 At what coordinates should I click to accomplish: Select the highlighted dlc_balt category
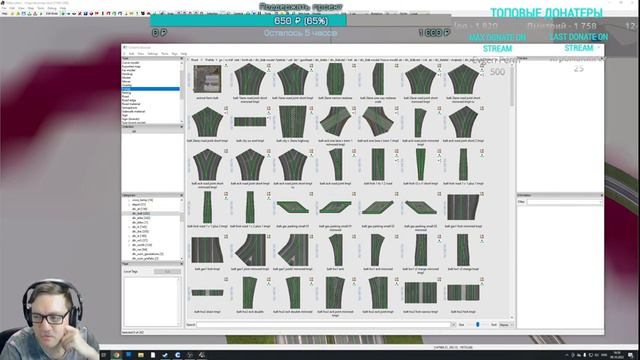coord(141,213)
